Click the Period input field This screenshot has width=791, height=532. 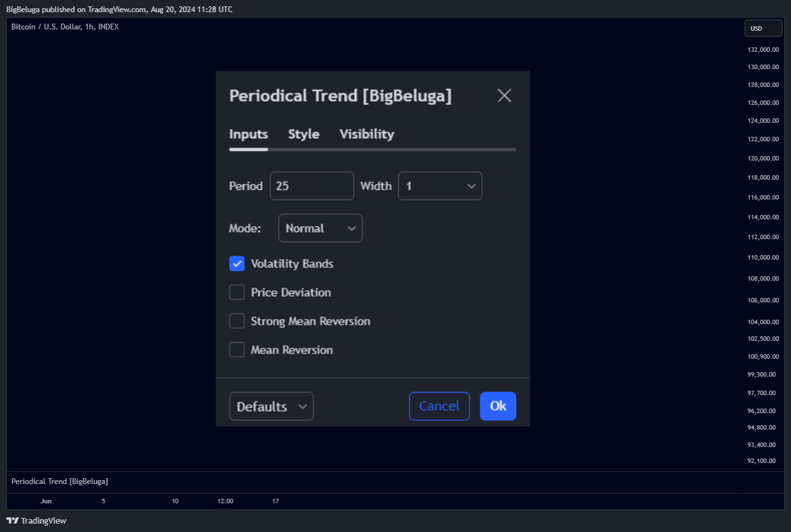pos(311,186)
